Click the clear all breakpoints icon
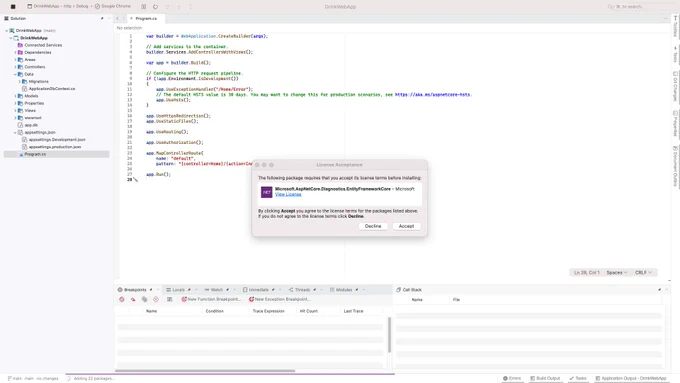680x383 pixels. (156, 299)
